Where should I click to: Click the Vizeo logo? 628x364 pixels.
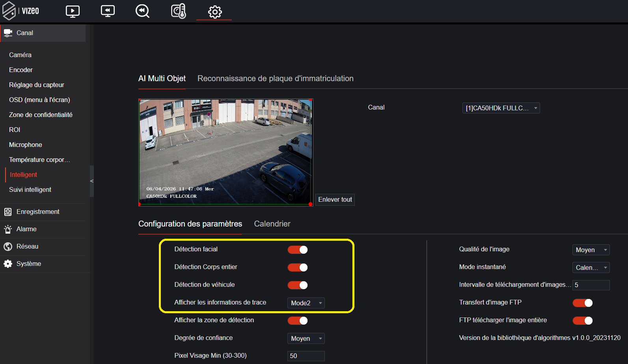(x=21, y=11)
